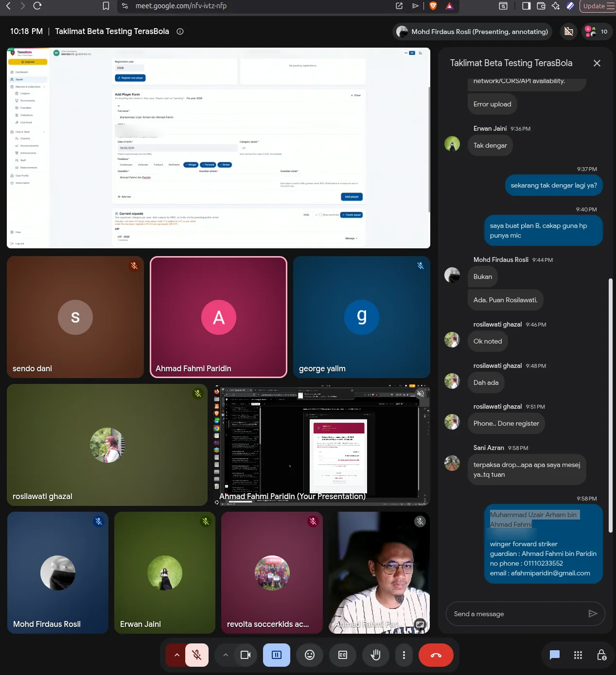Click the "Phone.. Done register" chat message
Image resolution: width=616 pixels, height=675 pixels.
pyautogui.click(x=506, y=423)
